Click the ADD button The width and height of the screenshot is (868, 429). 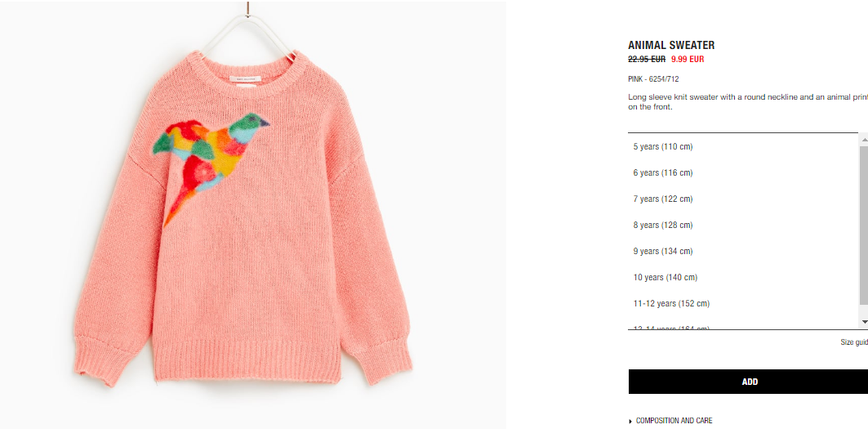(749, 382)
